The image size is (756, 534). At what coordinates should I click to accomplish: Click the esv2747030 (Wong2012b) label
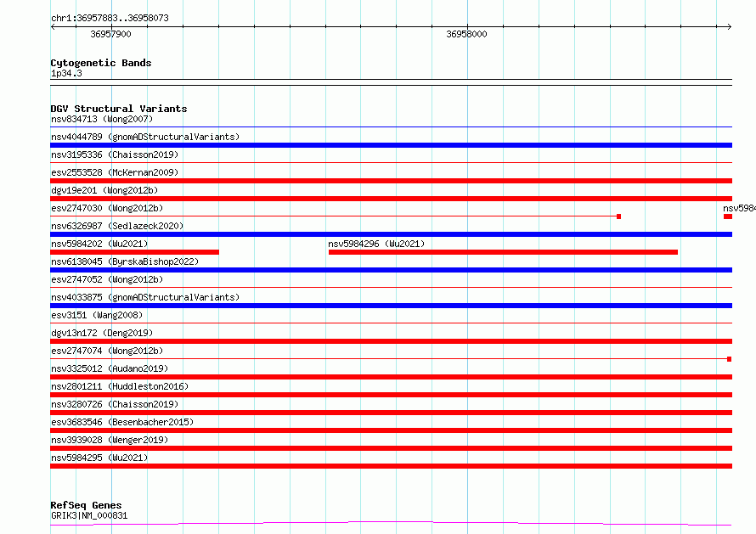[x=107, y=208]
